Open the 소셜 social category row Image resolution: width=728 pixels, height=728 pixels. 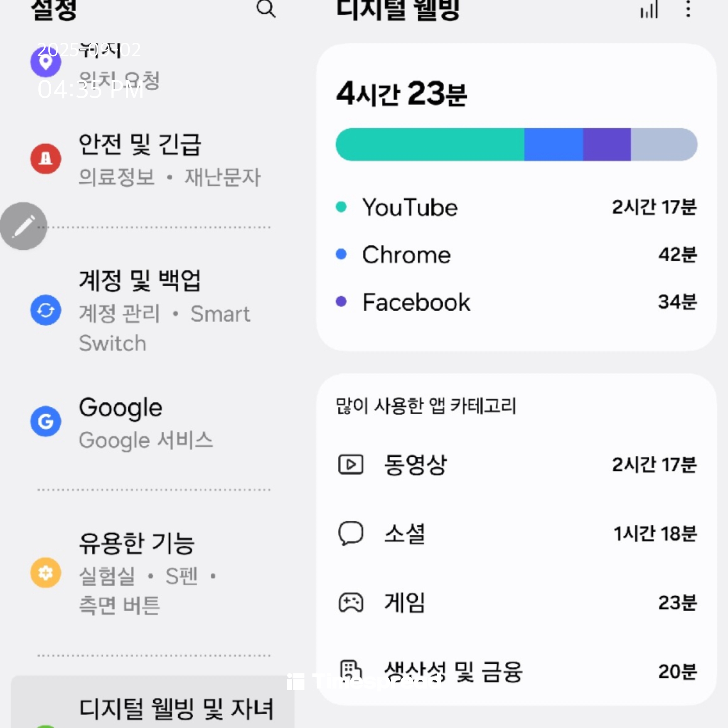pyautogui.click(x=517, y=534)
